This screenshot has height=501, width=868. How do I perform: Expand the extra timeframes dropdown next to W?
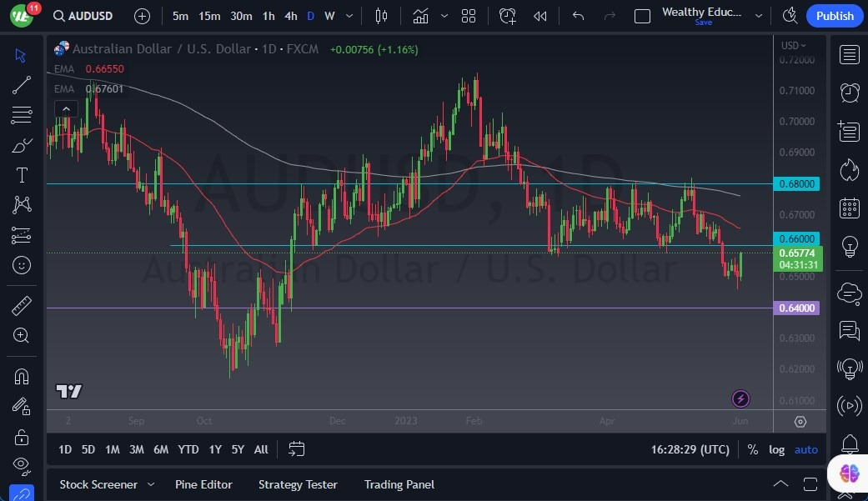click(348, 15)
